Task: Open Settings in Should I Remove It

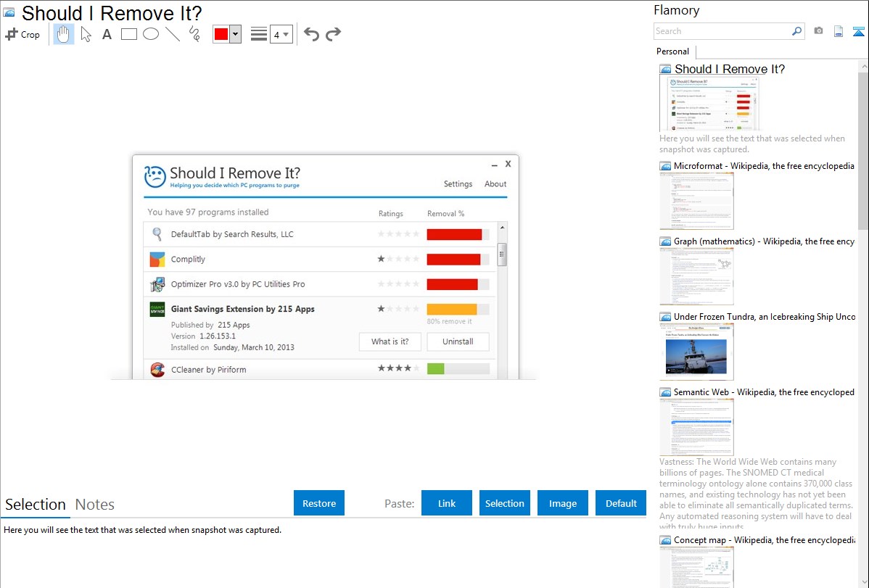Action: pos(458,184)
